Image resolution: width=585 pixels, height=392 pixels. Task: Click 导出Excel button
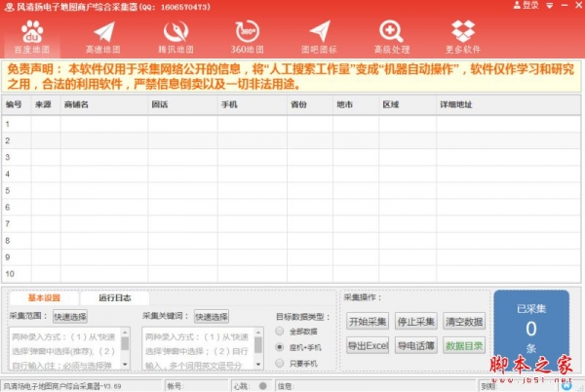(368, 345)
